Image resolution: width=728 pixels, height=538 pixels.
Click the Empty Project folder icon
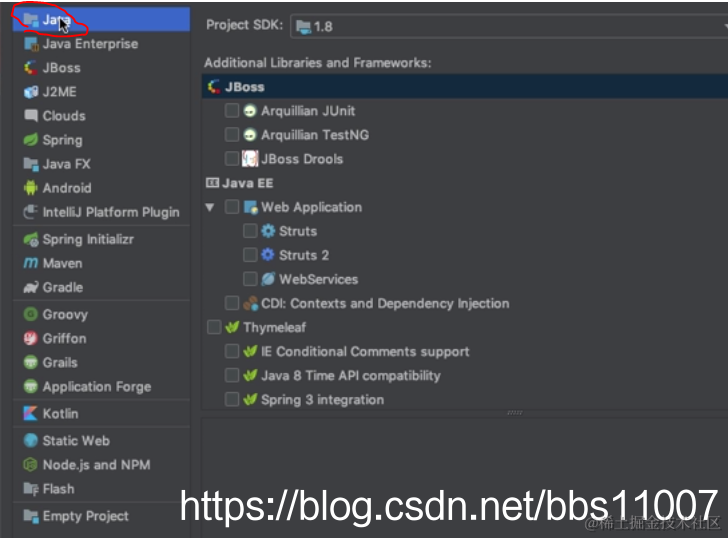point(31,516)
